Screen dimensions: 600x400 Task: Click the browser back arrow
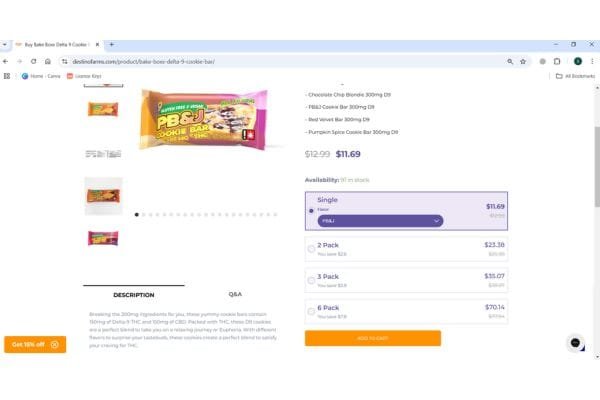click(x=7, y=61)
